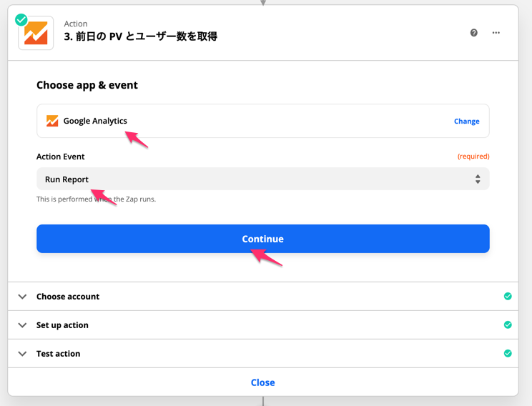Viewport: 532px width, 406px height.
Task: Click the Choose app & event heading
Action: pos(87,85)
